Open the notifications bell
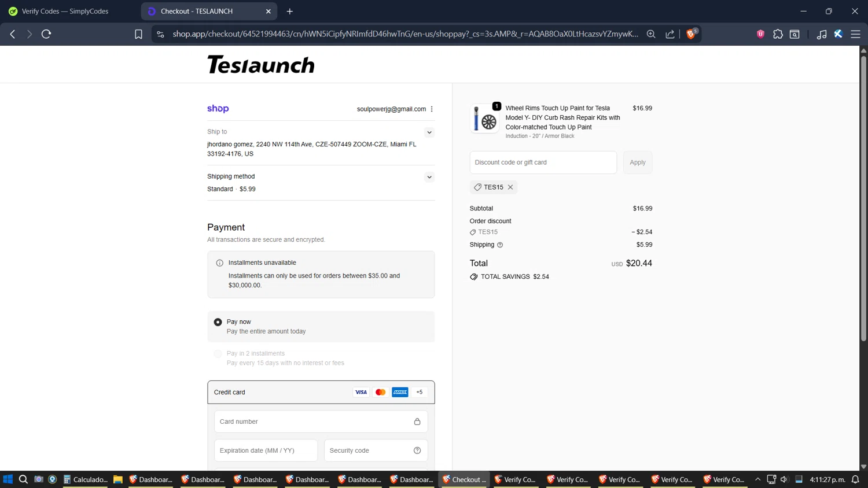Viewport: 868px width, 488px height. tap(855, 479)
